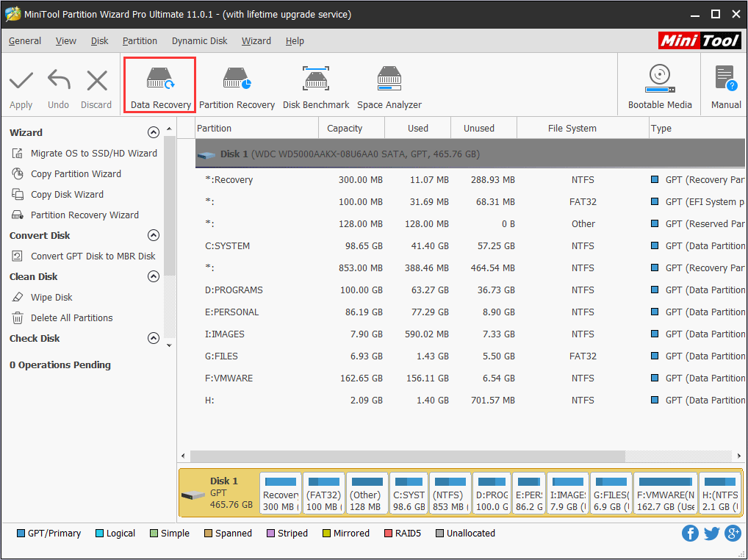Click the Twitter share icon
The width and height of the screenshot is (748, 560).
[711, 534]
